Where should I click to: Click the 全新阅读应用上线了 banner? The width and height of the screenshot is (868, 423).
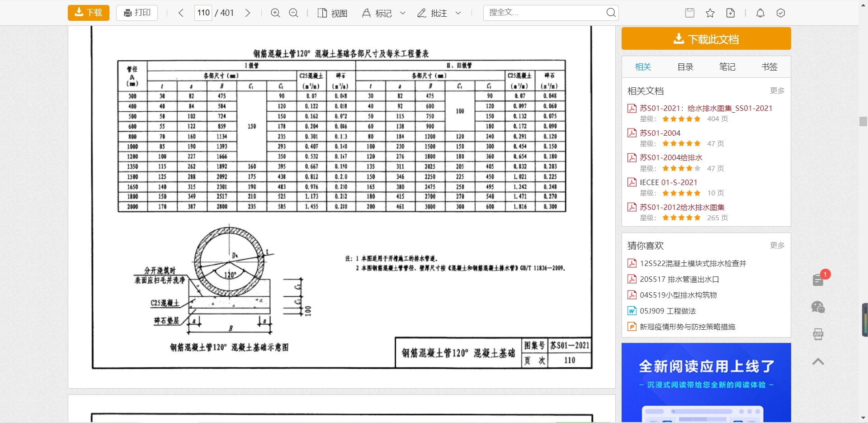(x=706, y=383)
